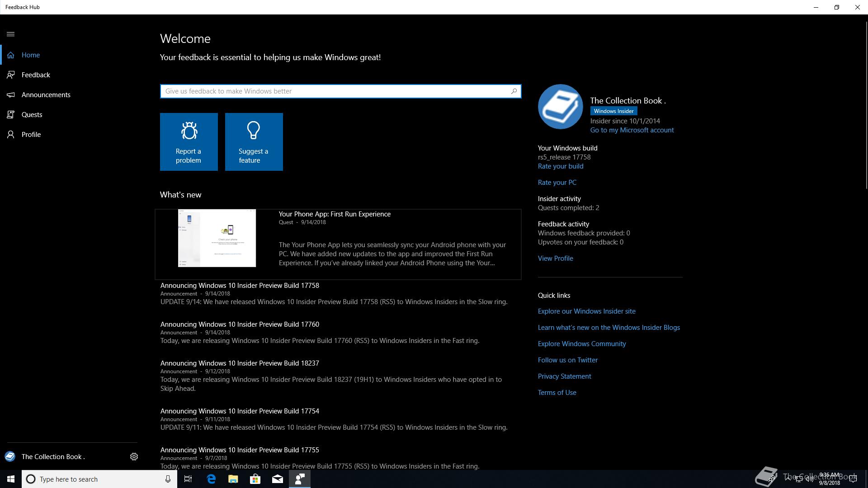Click the Cortana microphone icon

168,479
